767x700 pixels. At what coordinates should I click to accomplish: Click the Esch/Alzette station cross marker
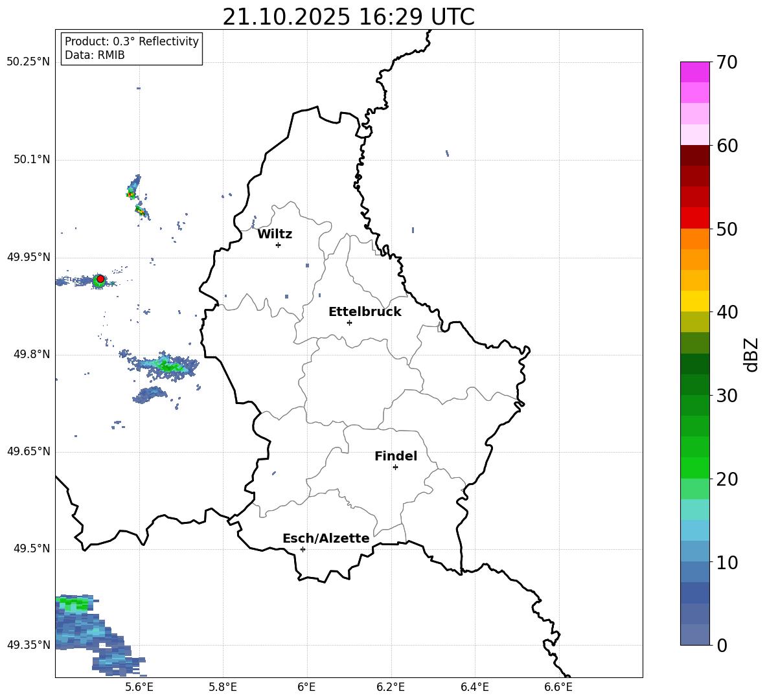pyautogui.click(x=303, y=549)
